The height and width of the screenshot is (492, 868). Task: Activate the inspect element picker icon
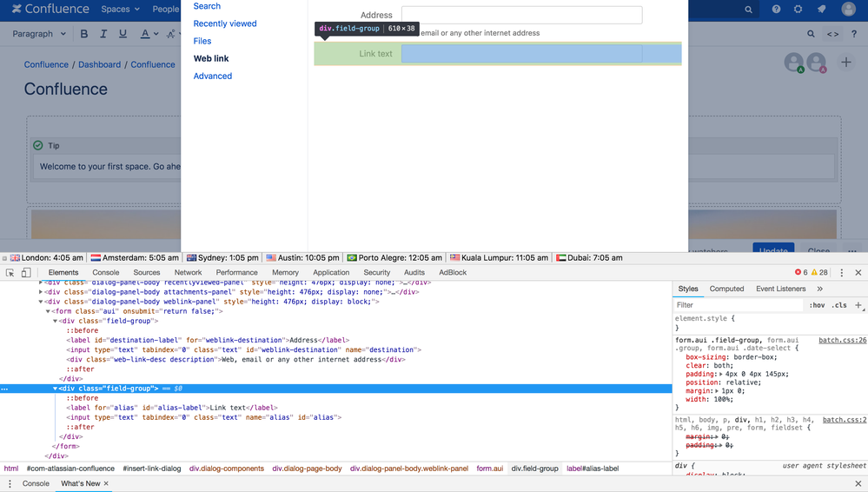click(10, 273)
